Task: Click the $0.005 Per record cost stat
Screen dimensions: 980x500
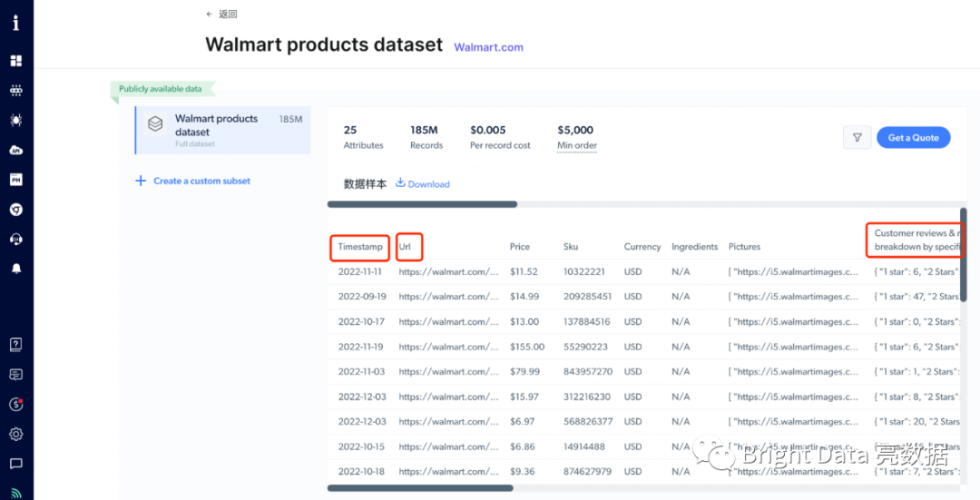Action: [x=500, y=137]
